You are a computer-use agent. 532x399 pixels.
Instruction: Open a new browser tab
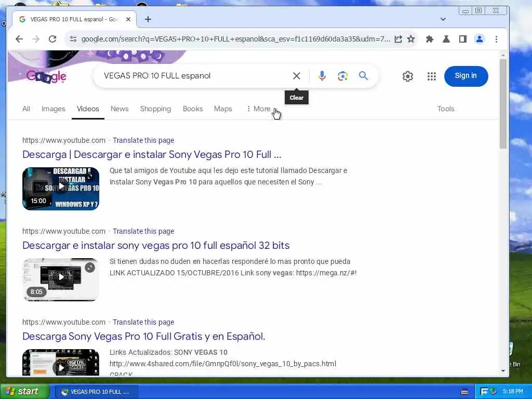click(148, 19)
